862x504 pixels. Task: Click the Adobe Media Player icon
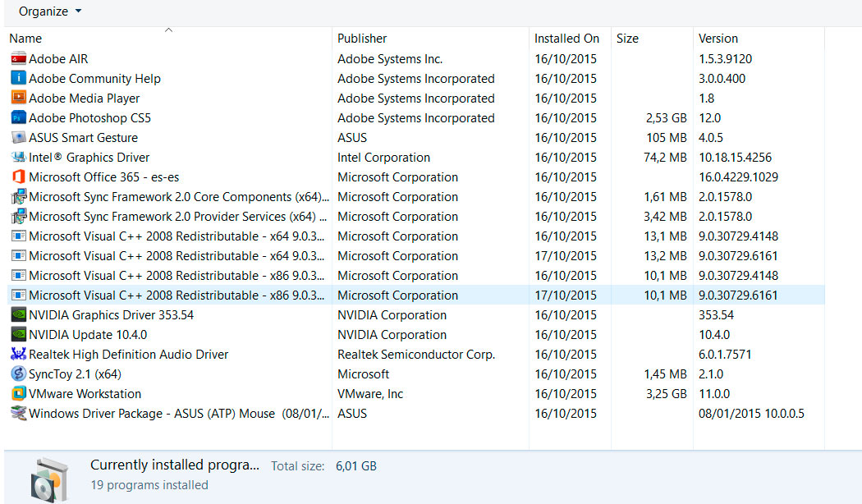click(x=18, y=99)
